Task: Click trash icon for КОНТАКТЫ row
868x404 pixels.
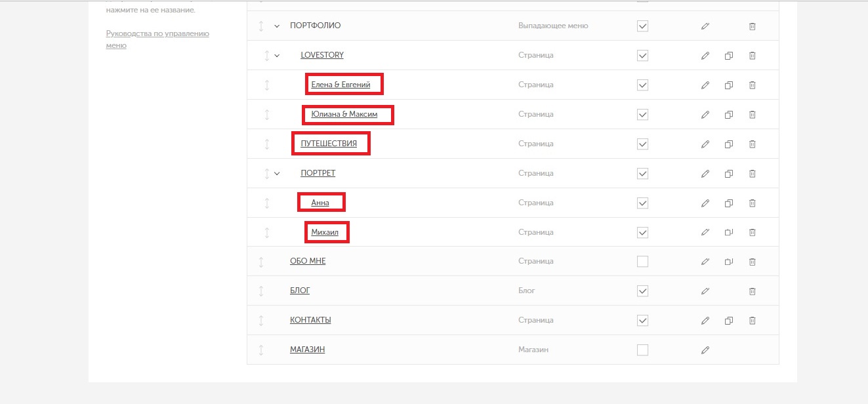Action: pyautogui.click(x=753, y=321)
